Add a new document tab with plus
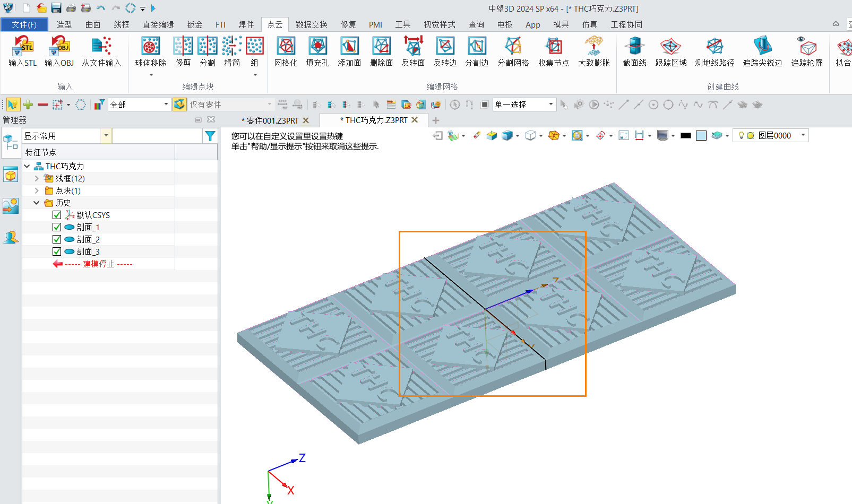 (x=436, y=120)
